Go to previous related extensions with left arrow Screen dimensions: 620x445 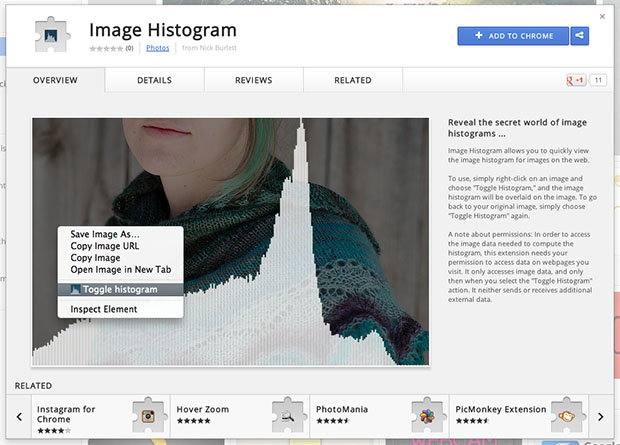[19, 417]
